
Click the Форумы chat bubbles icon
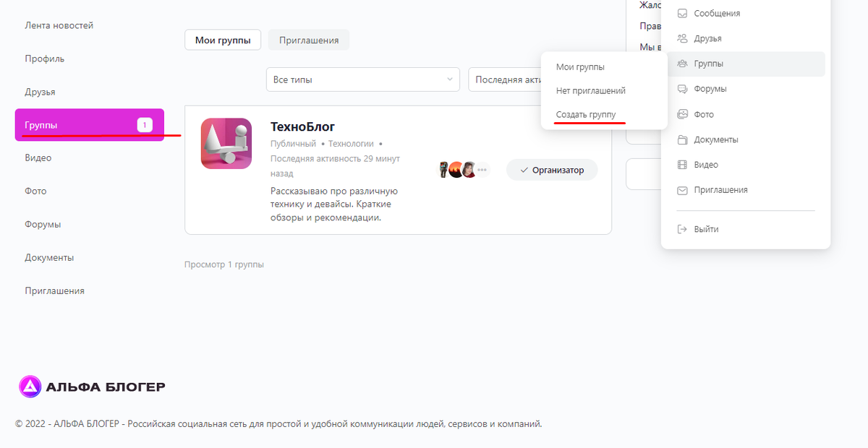coord(682,89)
